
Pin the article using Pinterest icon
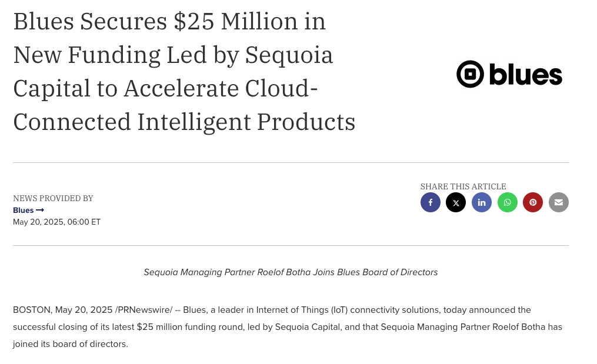[x=533, y=202]
